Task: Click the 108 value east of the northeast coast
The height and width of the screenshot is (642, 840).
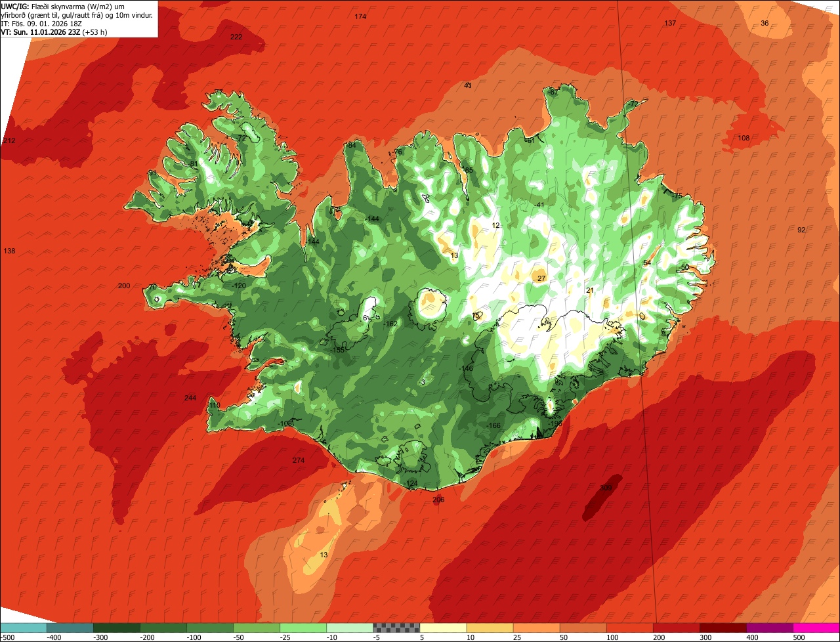Action: pyautogui.click(x=744, y=139)
